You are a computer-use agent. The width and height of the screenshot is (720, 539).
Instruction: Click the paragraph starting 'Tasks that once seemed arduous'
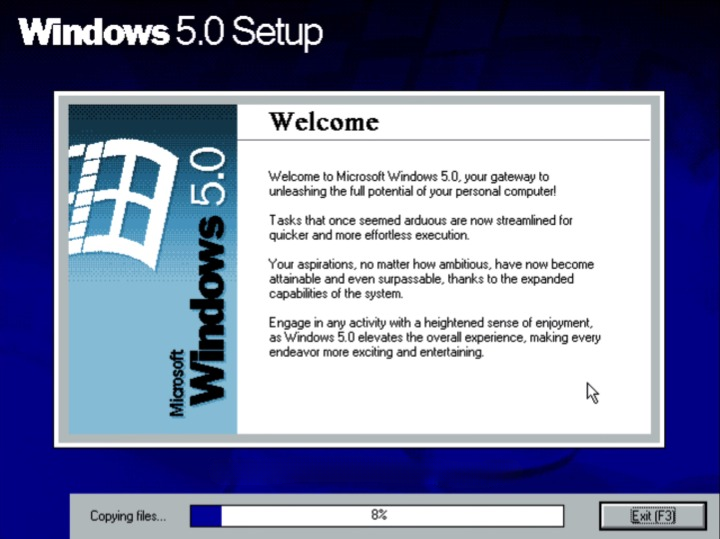point(420,228)
